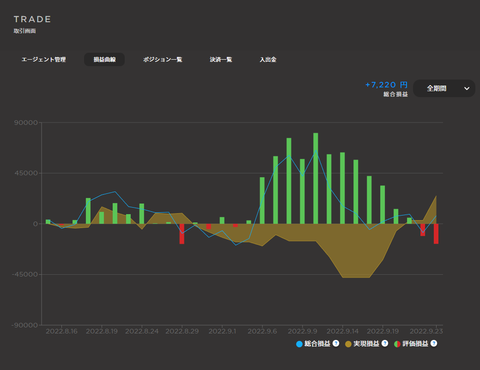Select the 損益曲線 tab
The height and width of the screenshot is (370, 480).
coord(104,59)
